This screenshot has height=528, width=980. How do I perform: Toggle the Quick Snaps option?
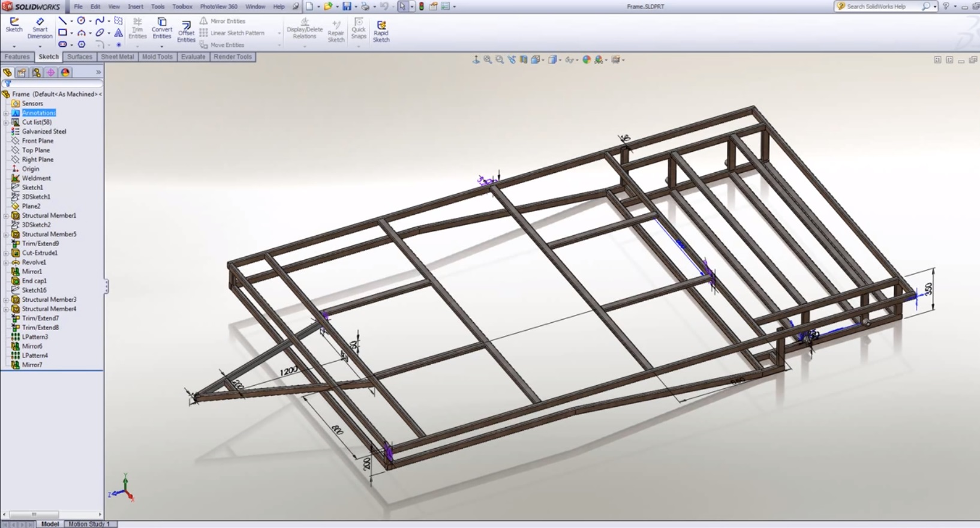coord(358,28)
